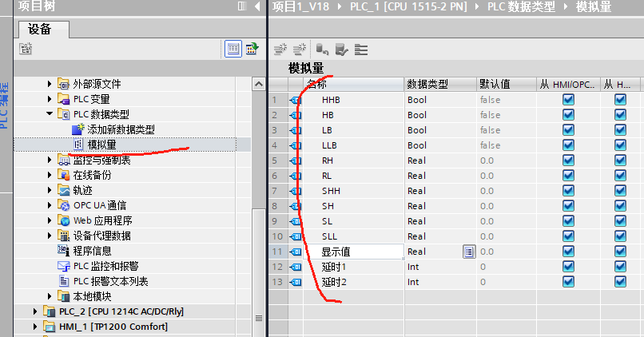644x337 pixels.
Task: Open the PLC 编程 side tab
Action: pyautogui.click(x=6, y=104)
